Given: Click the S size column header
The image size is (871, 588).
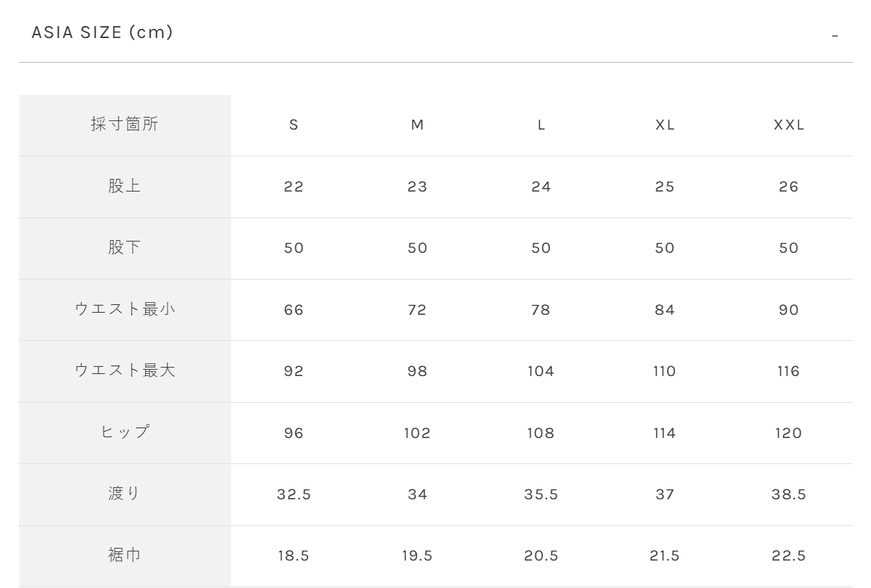Looking at the screenshot, I should point(294,125).
